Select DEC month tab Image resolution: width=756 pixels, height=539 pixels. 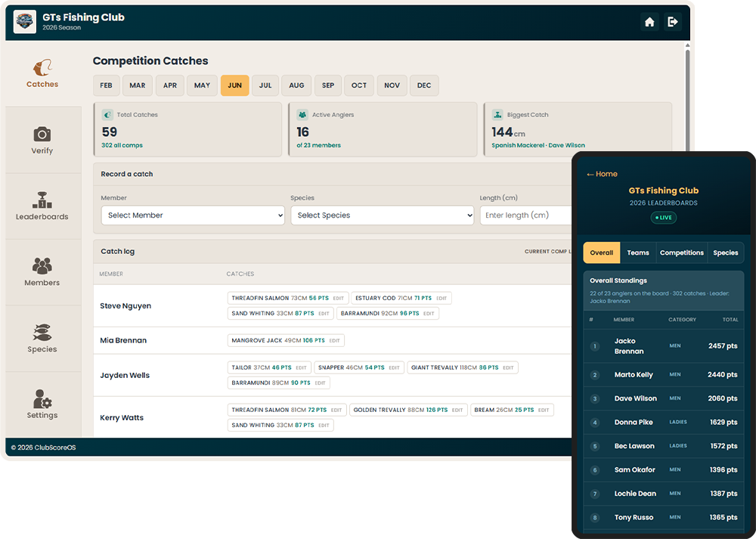pyautogui.click(x=424, y=85)
